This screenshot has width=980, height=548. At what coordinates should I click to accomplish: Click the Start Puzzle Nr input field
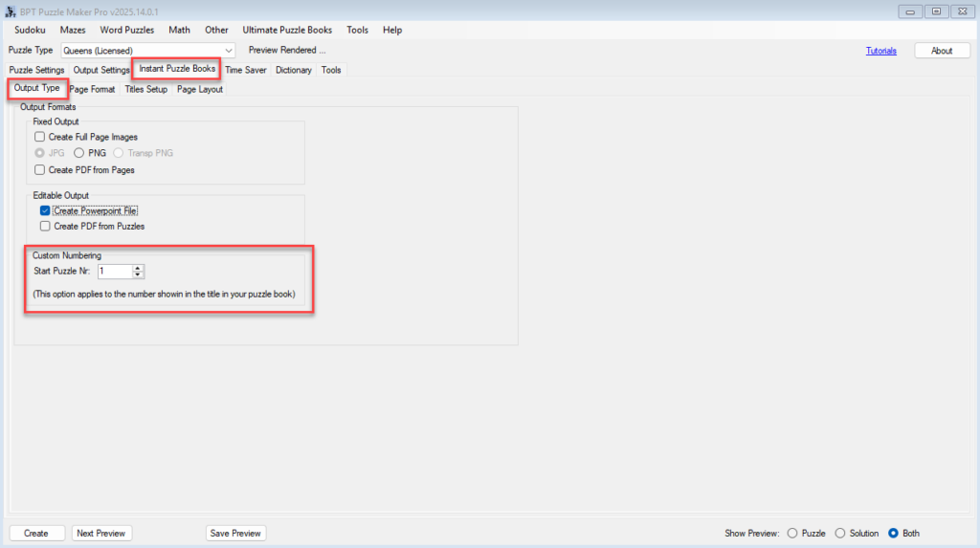click(114, 272)
